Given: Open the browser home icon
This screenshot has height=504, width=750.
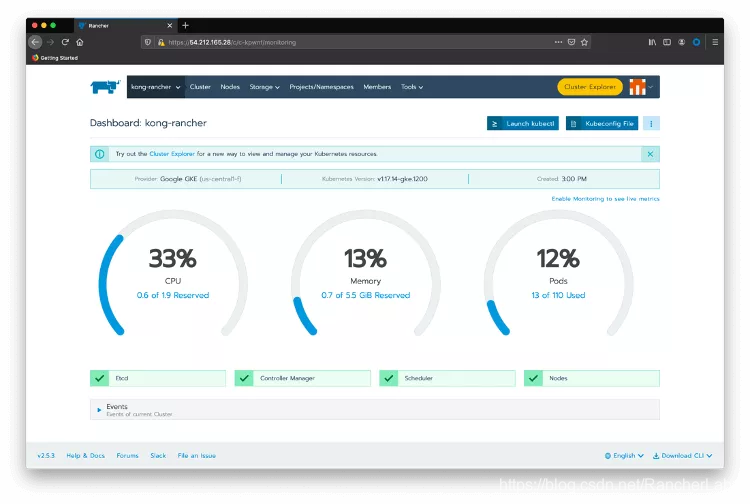Looking at the screenshot, I should click(80, 42).
